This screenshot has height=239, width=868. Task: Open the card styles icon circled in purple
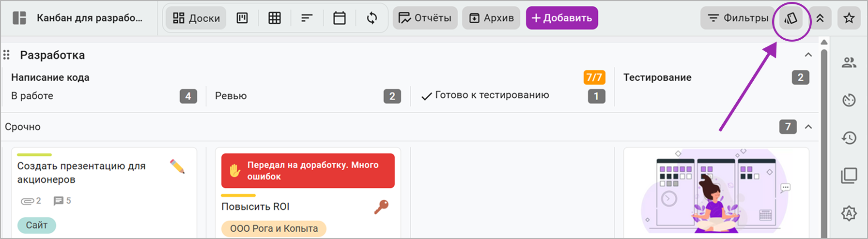pyautogui.click(x=791, y=18)
